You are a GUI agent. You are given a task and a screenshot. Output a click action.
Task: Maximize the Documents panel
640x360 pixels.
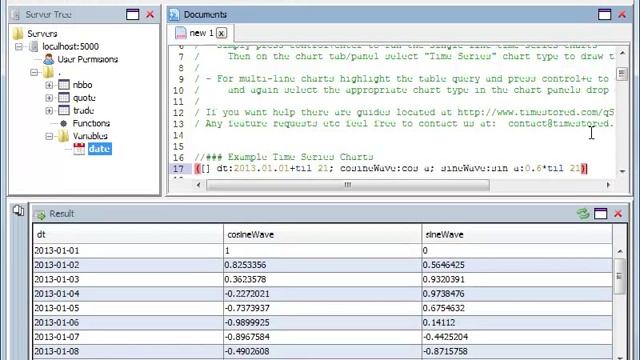click(604, 15)
